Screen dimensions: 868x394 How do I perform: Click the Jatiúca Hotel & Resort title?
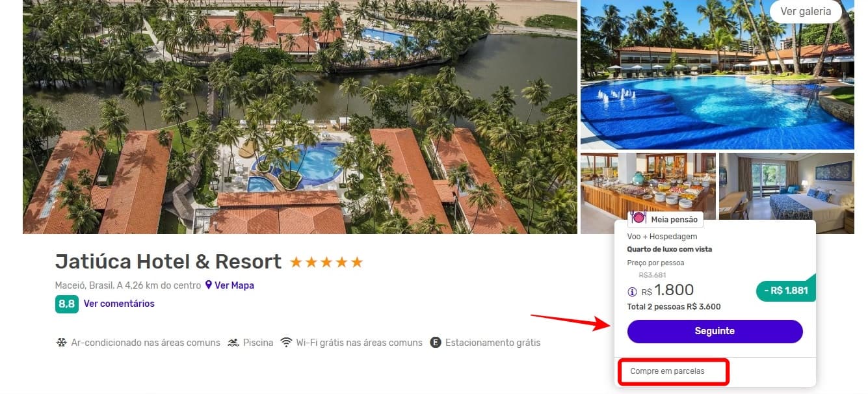(x=168, y=261)
